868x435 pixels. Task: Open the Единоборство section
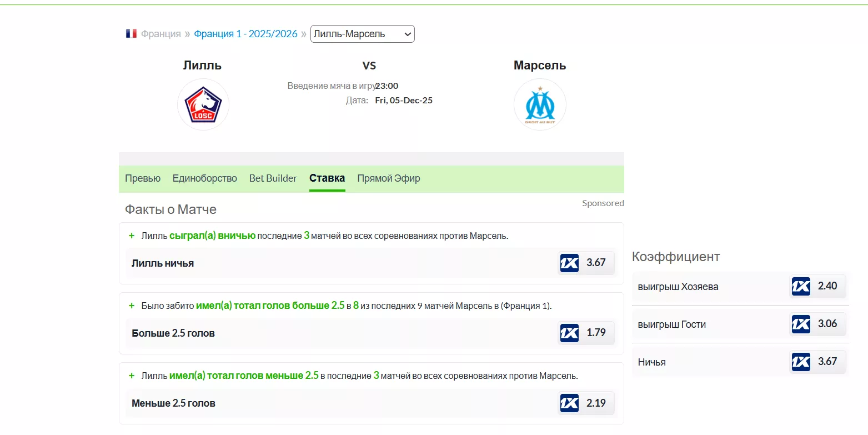(204, 178)
